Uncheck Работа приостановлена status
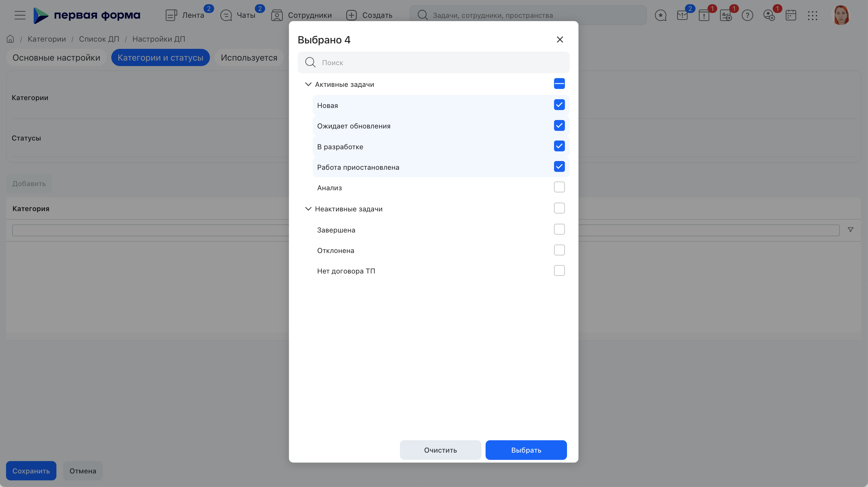Screen dimensions: 868x487 click(x=559, y=166)
